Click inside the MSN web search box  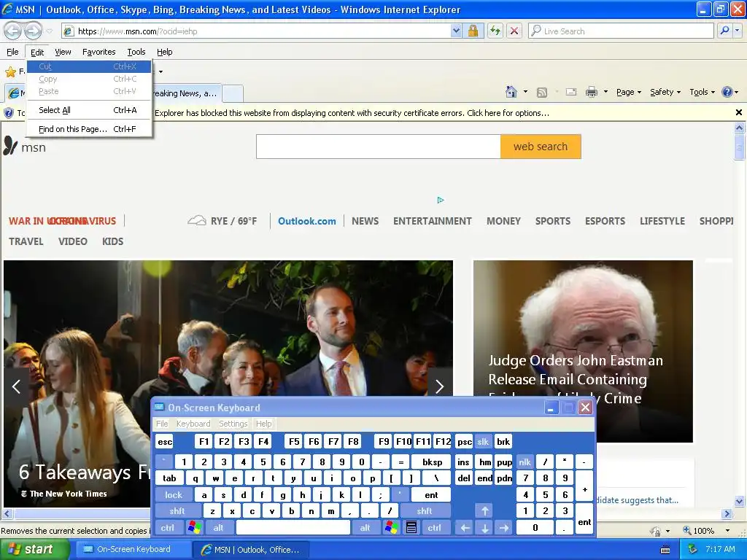379,147
